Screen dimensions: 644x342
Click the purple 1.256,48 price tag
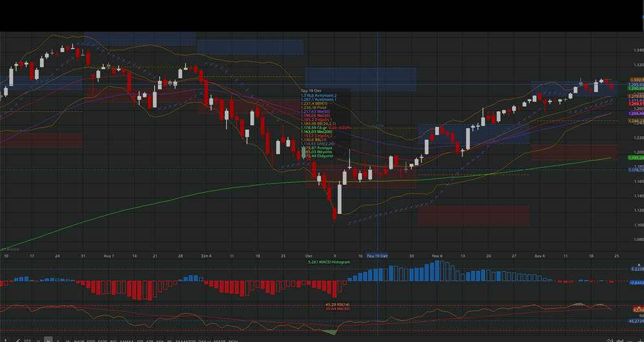click(x=636, y=113)
